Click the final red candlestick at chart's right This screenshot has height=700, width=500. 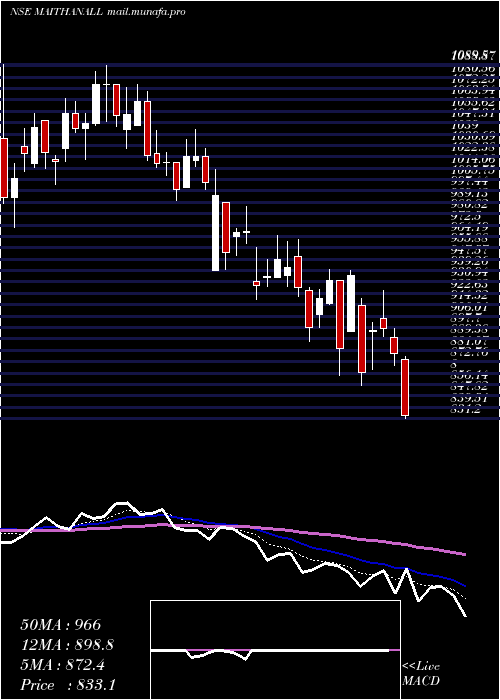pos(405,387)
